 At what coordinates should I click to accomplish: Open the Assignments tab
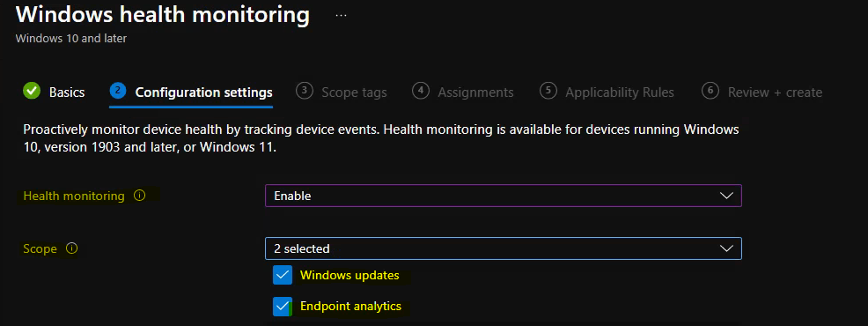(x=475, y=92)
